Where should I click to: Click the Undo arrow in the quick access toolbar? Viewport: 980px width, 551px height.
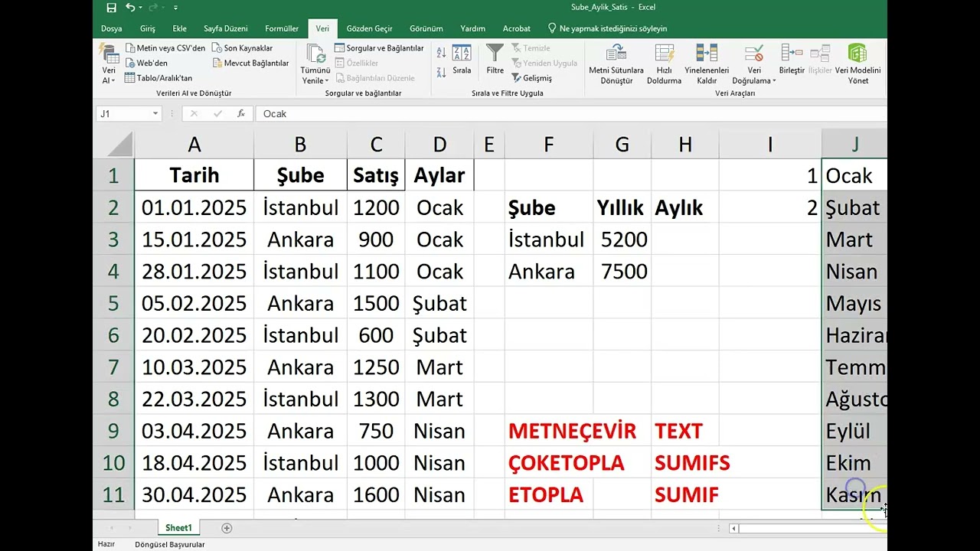click(x=129, y=8)
